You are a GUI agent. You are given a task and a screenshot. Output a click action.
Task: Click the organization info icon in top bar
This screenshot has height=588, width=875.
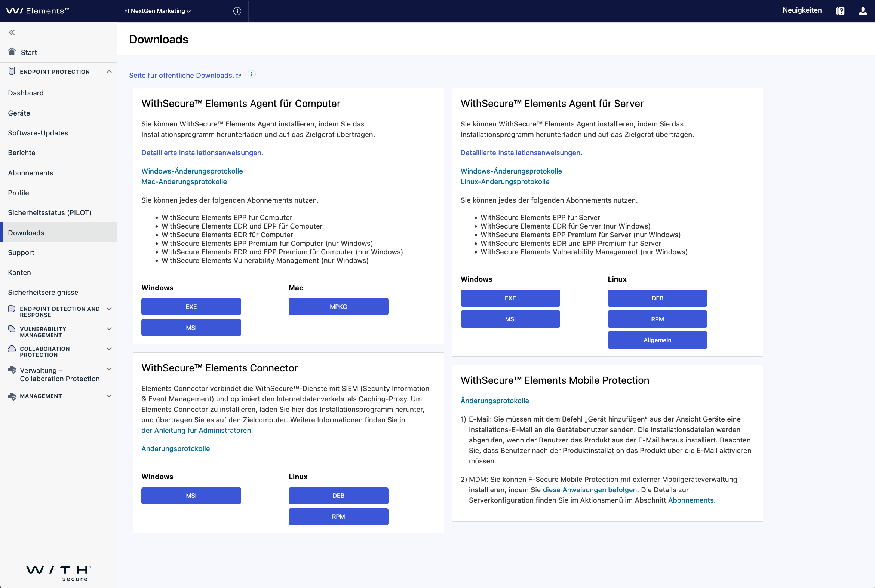coord(237,11)
